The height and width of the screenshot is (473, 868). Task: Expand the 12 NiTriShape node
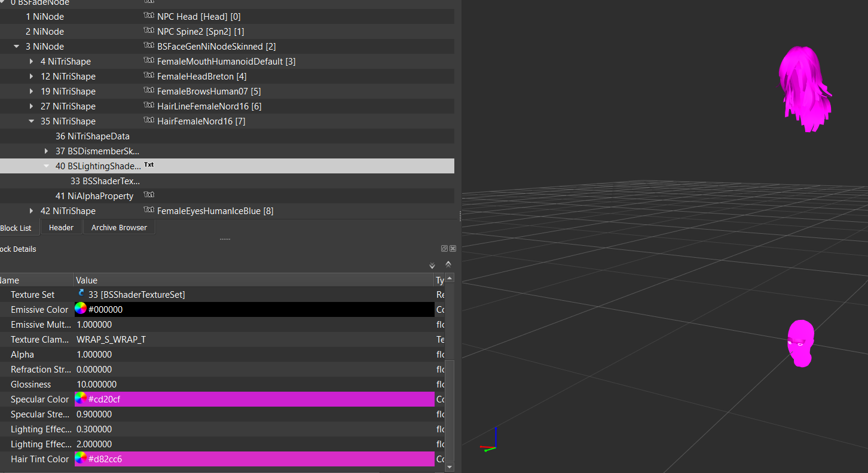coord(32,76)
